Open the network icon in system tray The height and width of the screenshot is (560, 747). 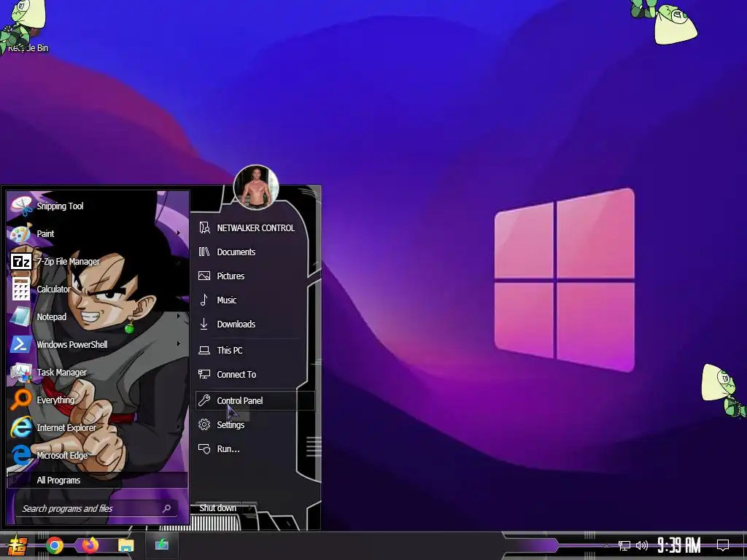pyautogui.click(x=624, y=545)
